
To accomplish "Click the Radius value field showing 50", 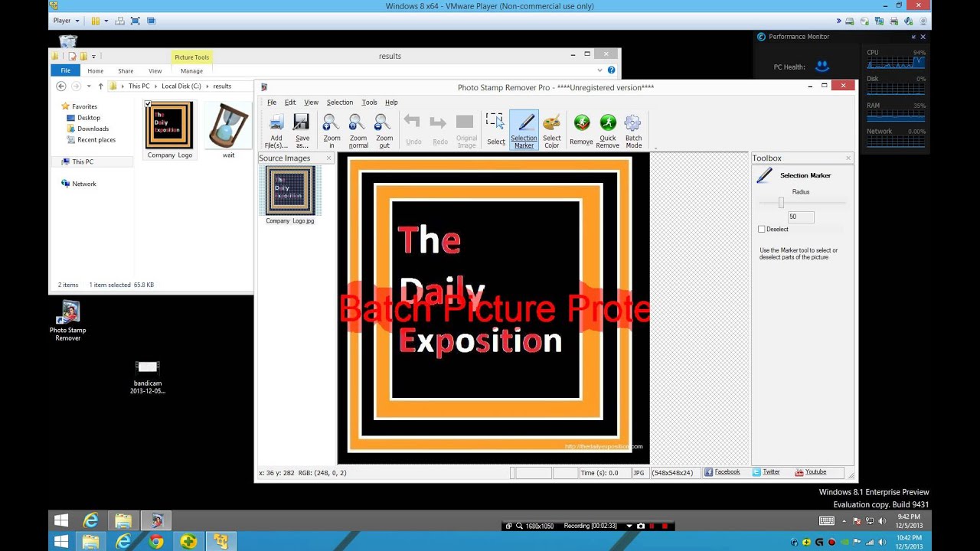I will 801,217.
